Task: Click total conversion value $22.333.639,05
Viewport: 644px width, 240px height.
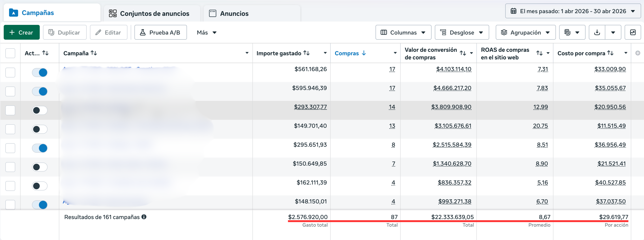Action: coord(452,217)
